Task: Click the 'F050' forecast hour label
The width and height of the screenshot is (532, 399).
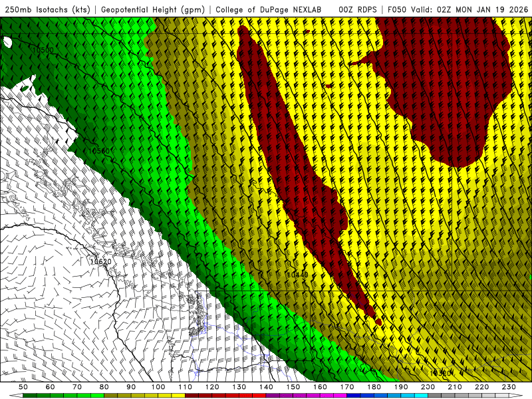Action: (x=397, y=10)
